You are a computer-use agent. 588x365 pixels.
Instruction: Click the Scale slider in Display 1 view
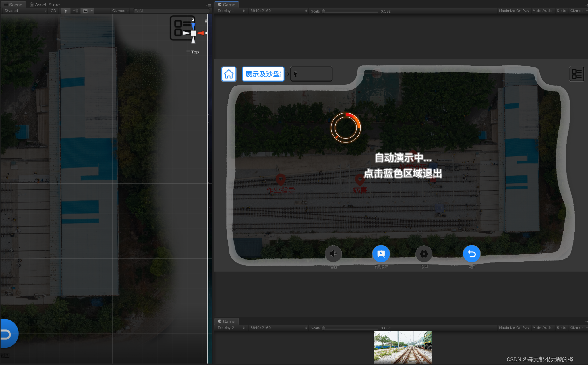[x=350, y=11]
